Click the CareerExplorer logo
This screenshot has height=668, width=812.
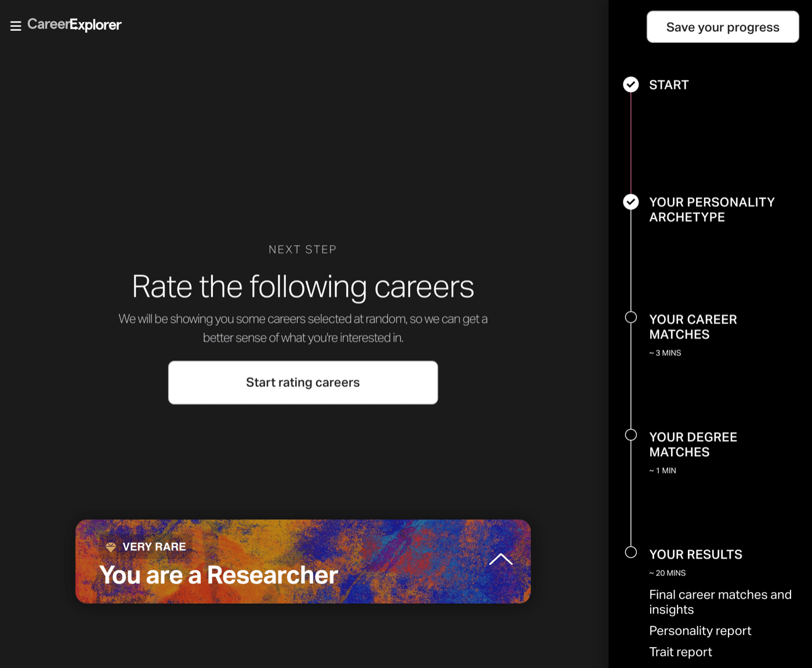pyautogui.click(x=74, y=25)
